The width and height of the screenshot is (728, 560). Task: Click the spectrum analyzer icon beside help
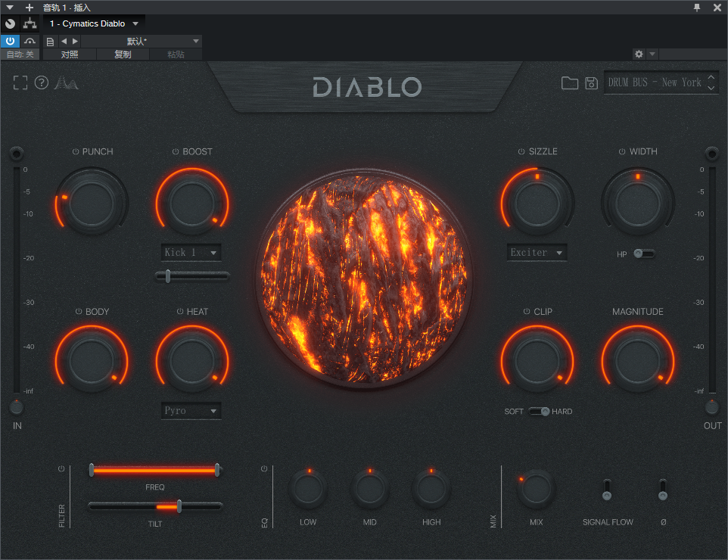coord(66,82)
